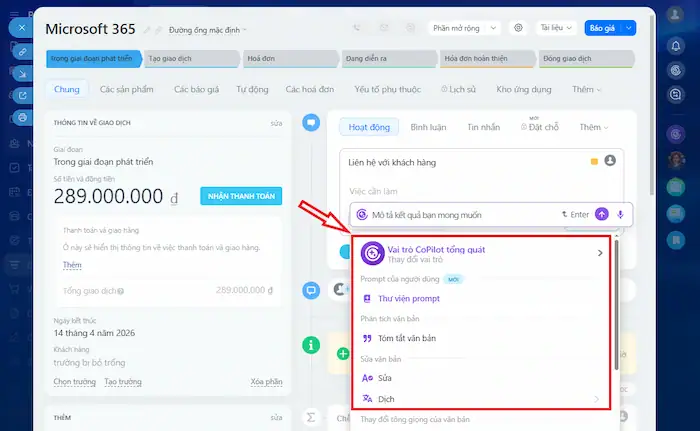The height and width of the screenshot is (431, 700).
Task: Click the CoPilot icon in right sidebar
Action: pyautogui.click(x=676, y=70)
